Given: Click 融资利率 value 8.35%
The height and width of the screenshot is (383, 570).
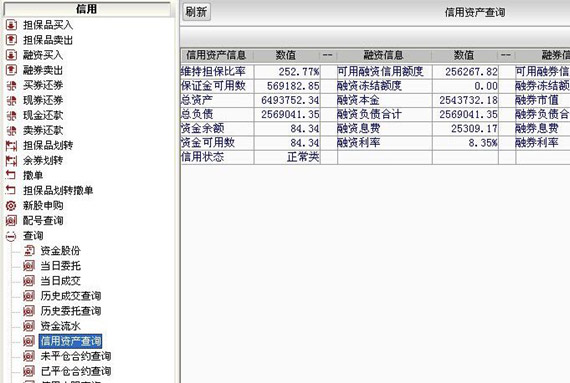Looking at the screenshot, I should (x=483, y=143).
